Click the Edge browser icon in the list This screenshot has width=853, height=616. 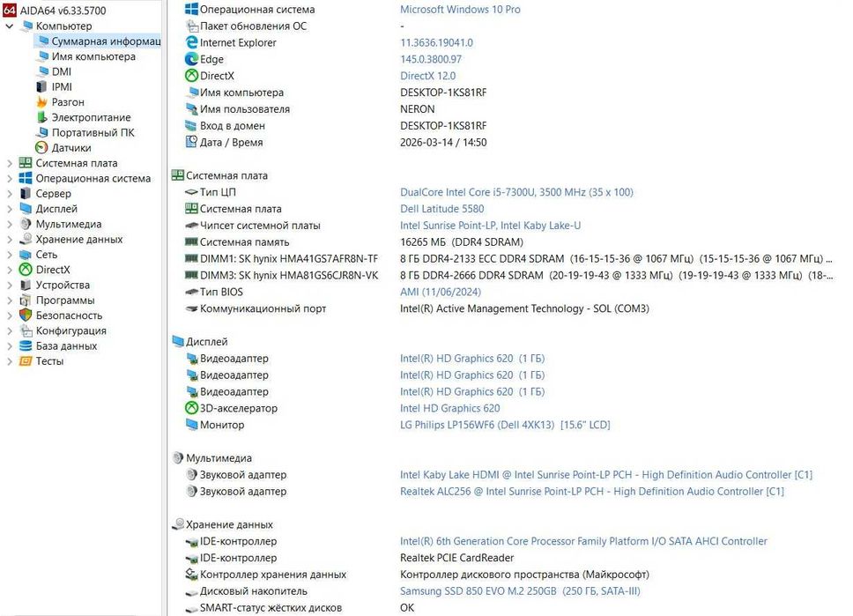coord(191,59)
